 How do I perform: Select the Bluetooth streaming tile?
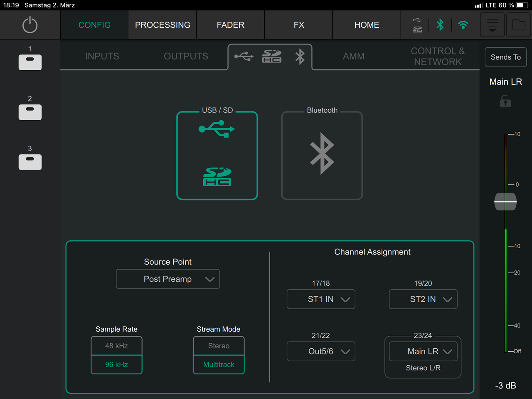point(322,155)
